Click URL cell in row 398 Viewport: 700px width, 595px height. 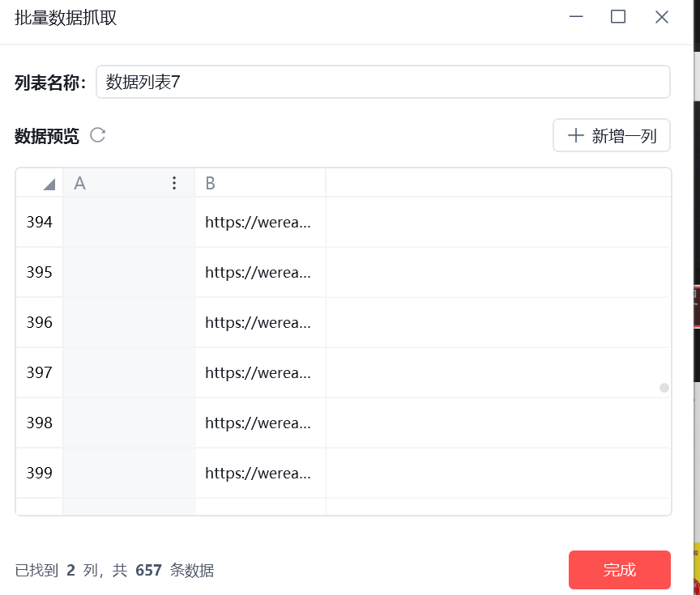pos(260,423)
